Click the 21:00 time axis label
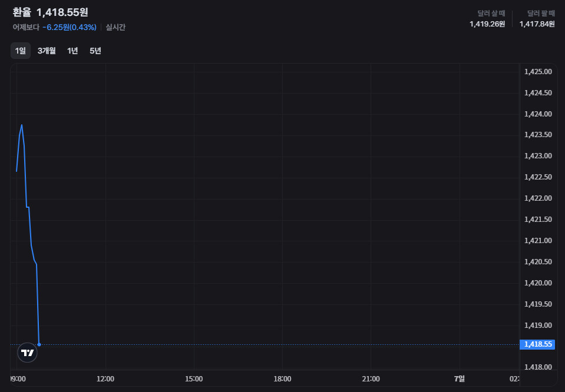This screenshot has width=565, height=392. [371, 379]
